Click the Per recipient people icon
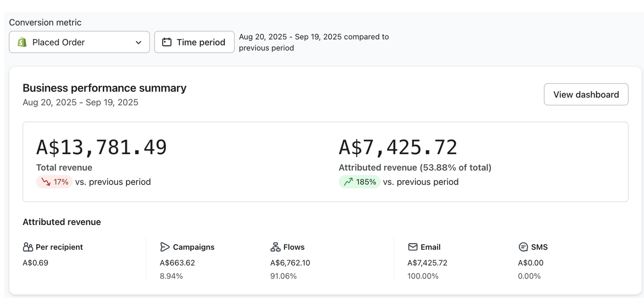Screen dimensions: 644x298 [x=28, y=247]
